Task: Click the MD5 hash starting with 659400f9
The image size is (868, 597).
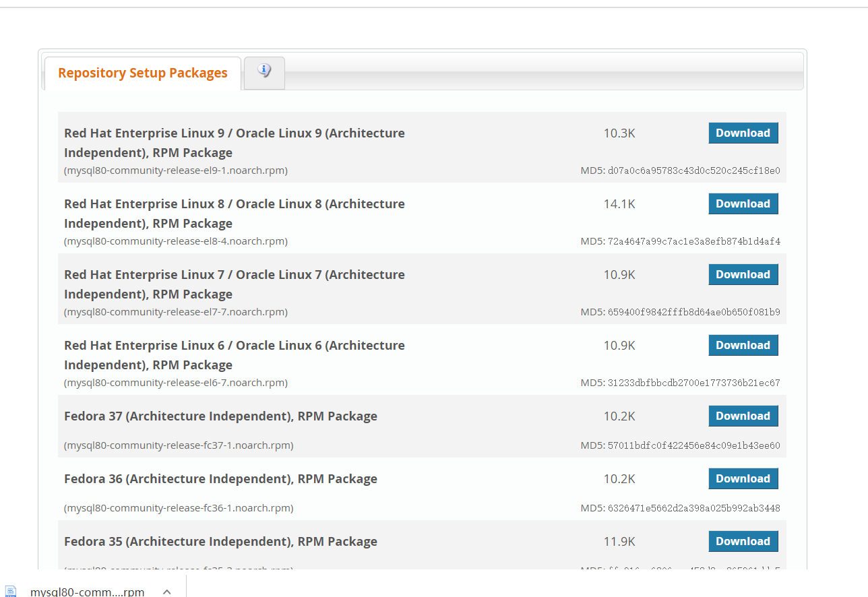Action: point(694,312)
